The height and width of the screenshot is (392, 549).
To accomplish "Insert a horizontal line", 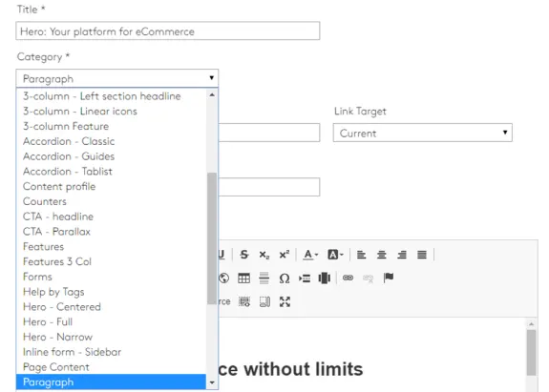I will click(264, 279).
